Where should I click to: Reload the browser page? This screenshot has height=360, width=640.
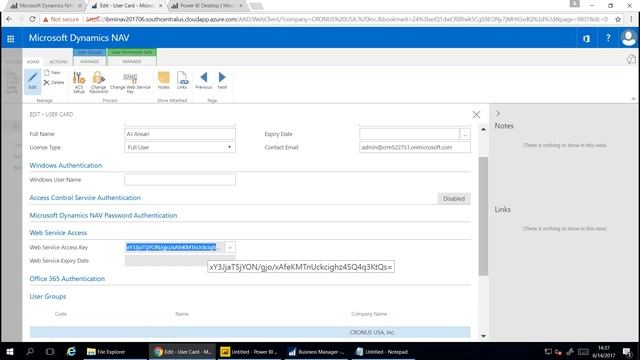[x=32, y=19]
